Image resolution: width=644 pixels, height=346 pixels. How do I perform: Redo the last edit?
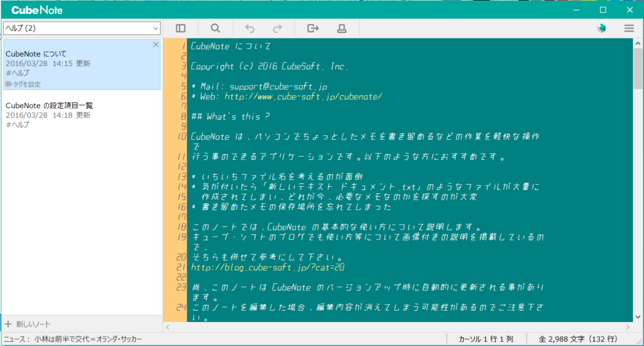tap(277, 28)
